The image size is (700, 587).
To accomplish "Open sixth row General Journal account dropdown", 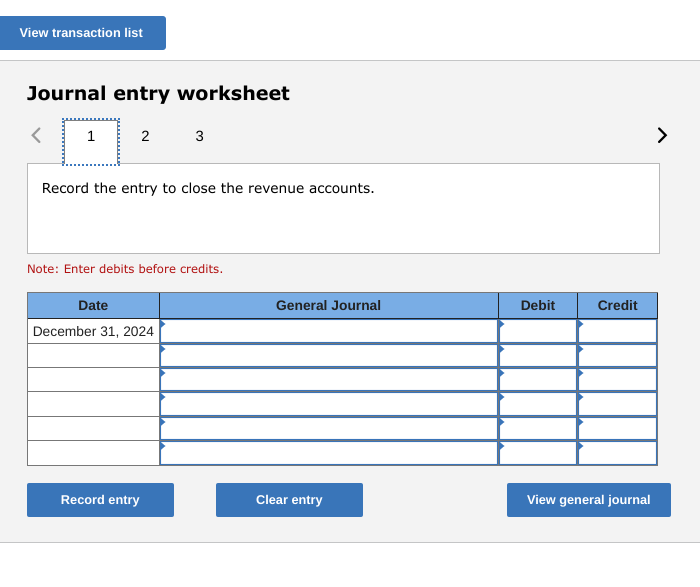I will click(x=329, y=453).
